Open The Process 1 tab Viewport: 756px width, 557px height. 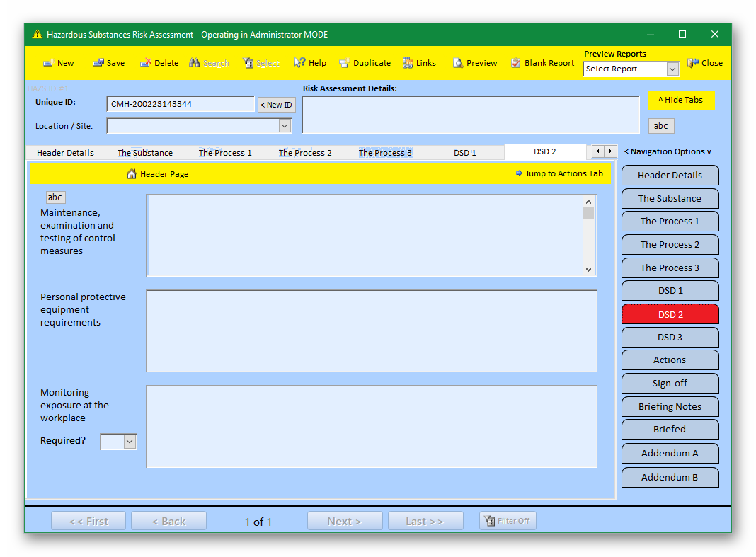[225, 153]
